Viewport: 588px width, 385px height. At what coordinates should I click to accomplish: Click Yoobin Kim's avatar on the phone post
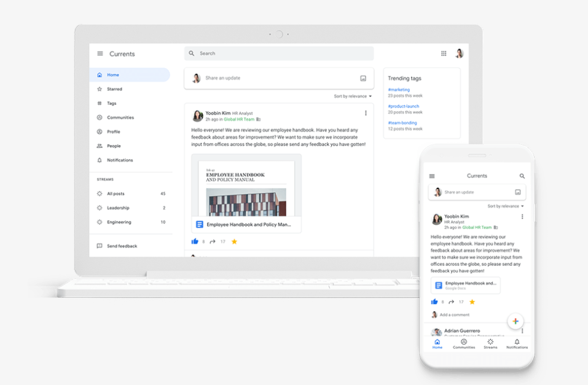click(436, 219)
